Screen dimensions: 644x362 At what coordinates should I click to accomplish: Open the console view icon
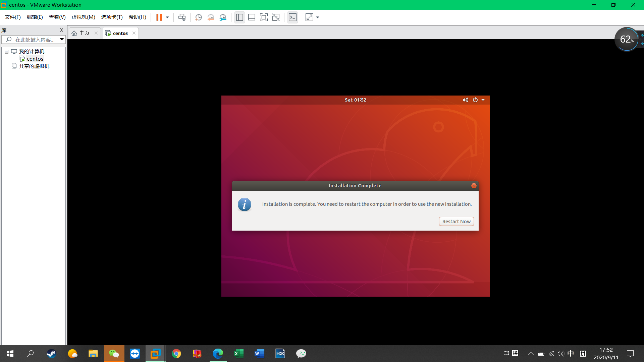(292, 17)
